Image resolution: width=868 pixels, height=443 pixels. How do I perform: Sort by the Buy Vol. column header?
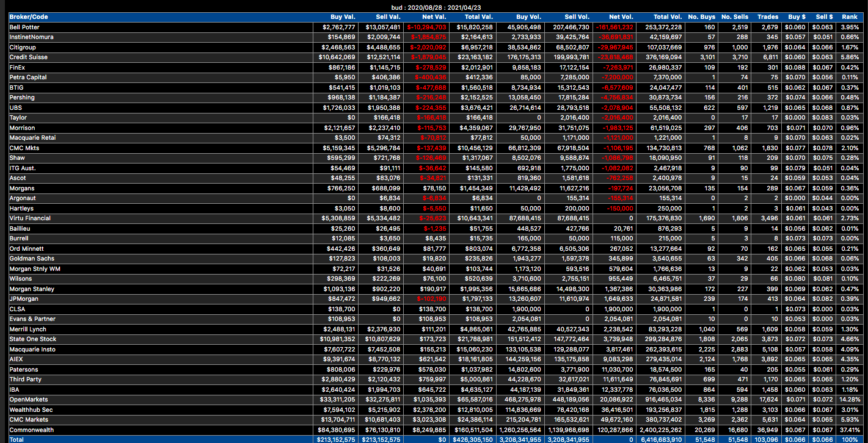[x=529, y=17]
